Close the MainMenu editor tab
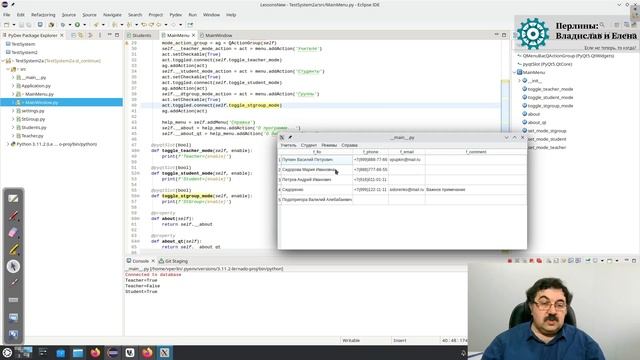This screenshot has width=640, height=360. coord(193,36)
